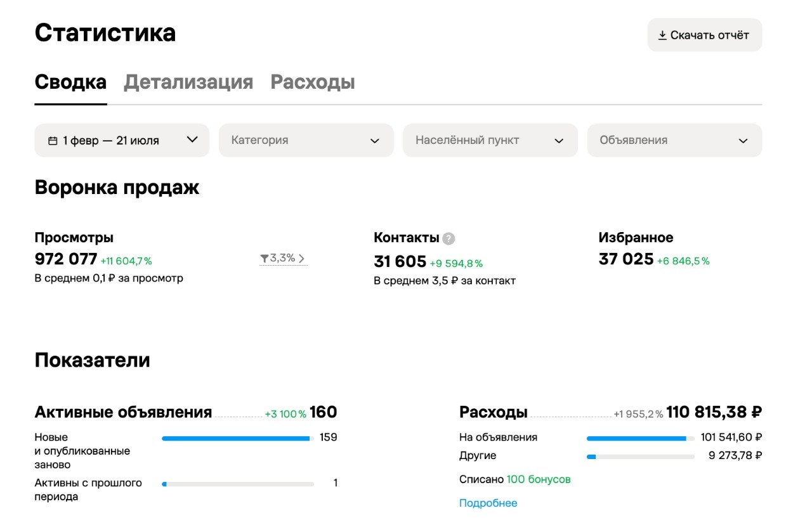Click the funnel icon beside 3,3%
The image size is (812, 525).
(265, 259)
